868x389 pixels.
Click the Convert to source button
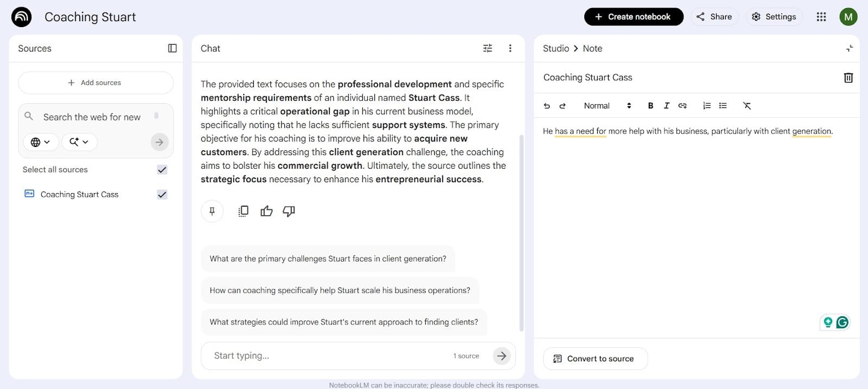pyautogui.click(x=595, y=359)
